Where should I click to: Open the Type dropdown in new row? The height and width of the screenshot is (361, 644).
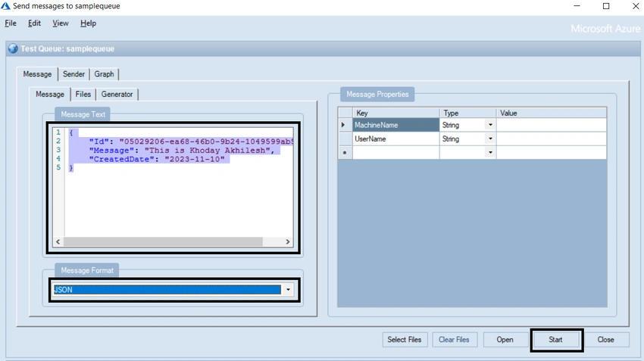pyautogui.click(x=490, y=152)
